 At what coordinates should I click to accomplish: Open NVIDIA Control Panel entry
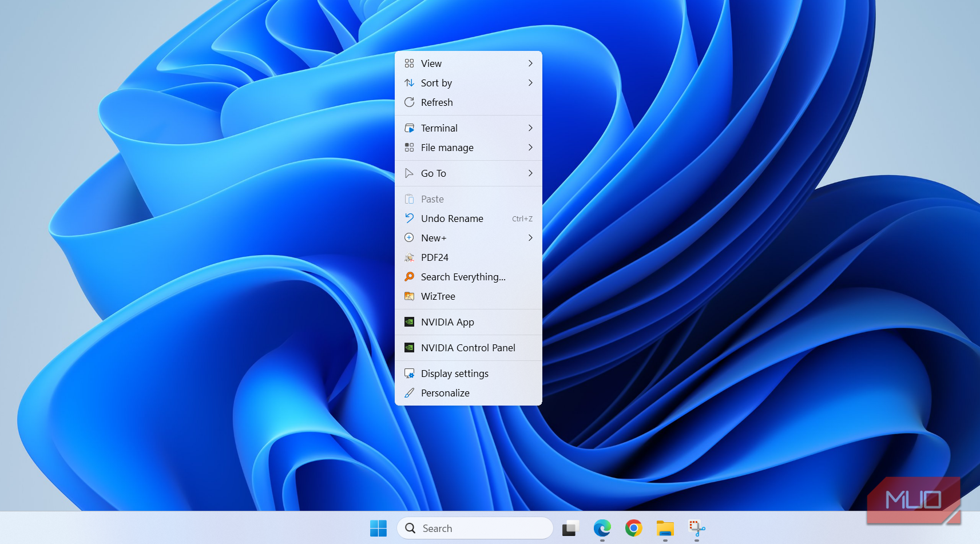pos(469,348)
